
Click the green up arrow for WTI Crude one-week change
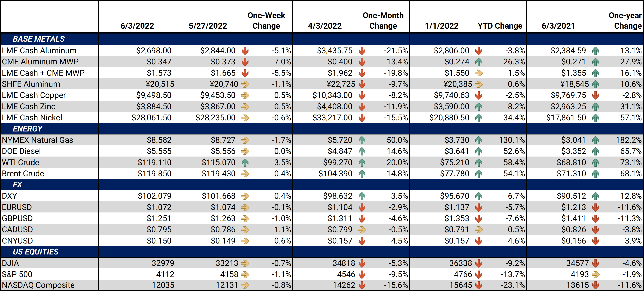tap(245, 162)
